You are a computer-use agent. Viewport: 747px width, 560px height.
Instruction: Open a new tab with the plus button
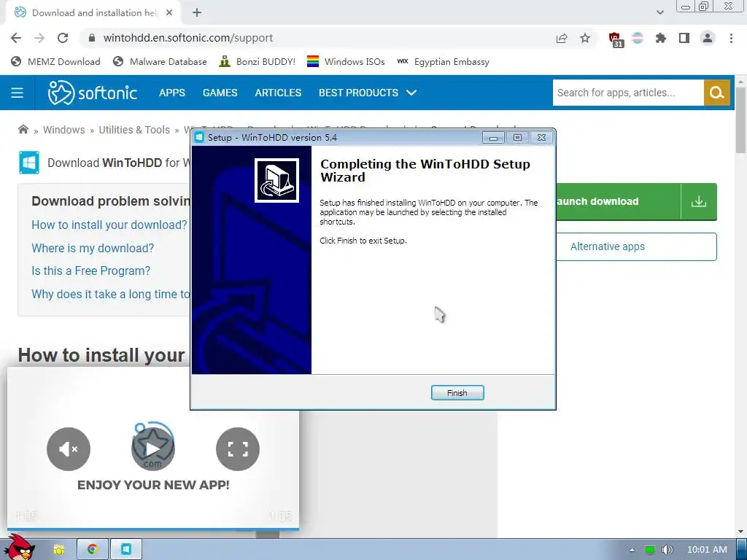[x=197, y=13]
